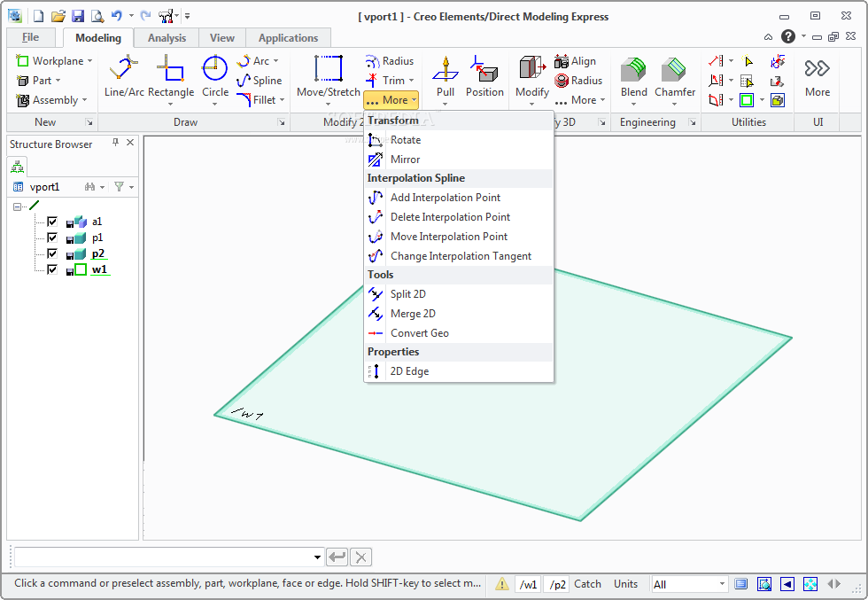This screenshot has height=600, width=868.
Task: Click the Open folder icon in title bar
Action: coord(58,16)
